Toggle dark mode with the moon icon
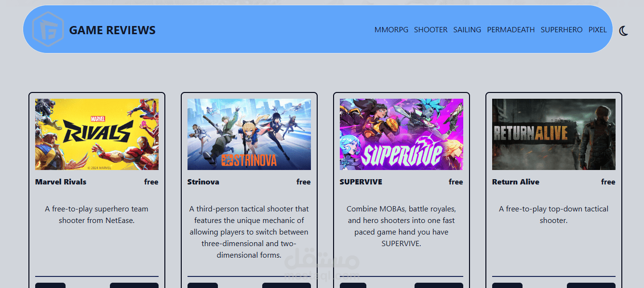644x288 pixels. [624, 31]
